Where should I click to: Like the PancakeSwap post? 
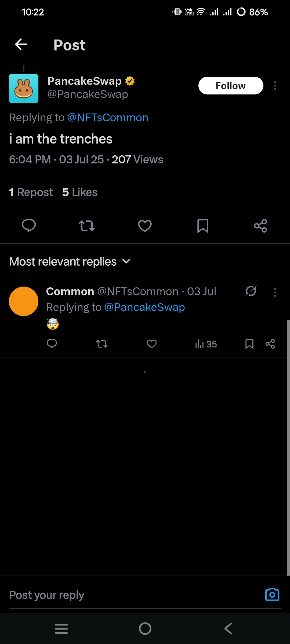[145, 226]
